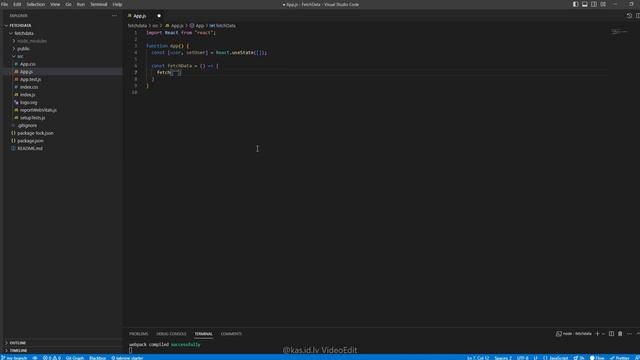
Task: Open the new terminal profile dropdown arrow
Action: 603,334
